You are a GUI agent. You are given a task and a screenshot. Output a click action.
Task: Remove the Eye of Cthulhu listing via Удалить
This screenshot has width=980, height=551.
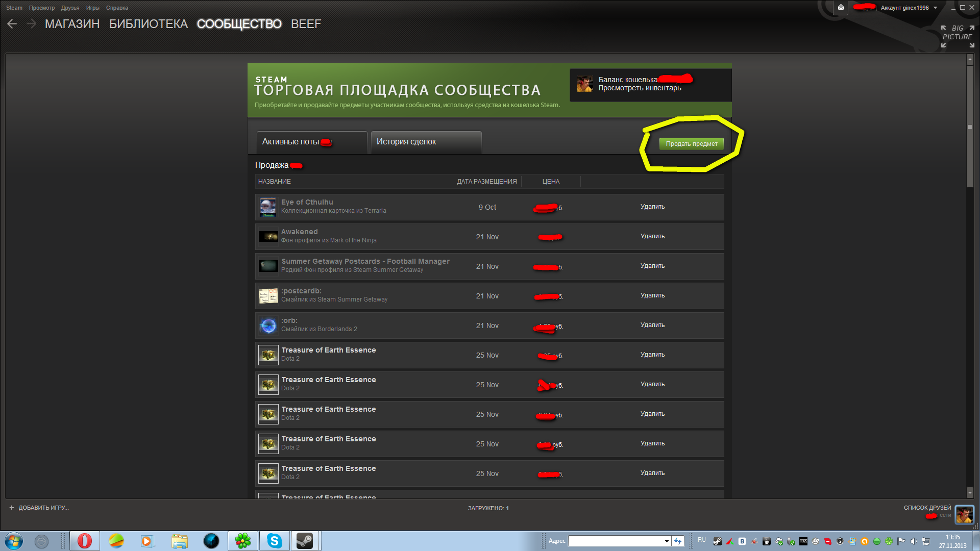tap(652, 207)
